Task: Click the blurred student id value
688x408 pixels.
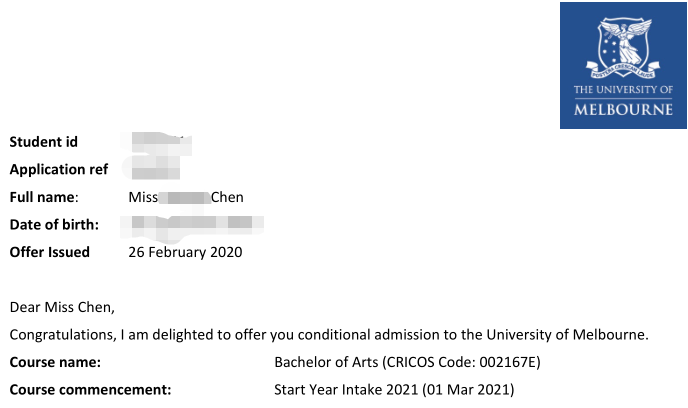Action: coord(154,142)
